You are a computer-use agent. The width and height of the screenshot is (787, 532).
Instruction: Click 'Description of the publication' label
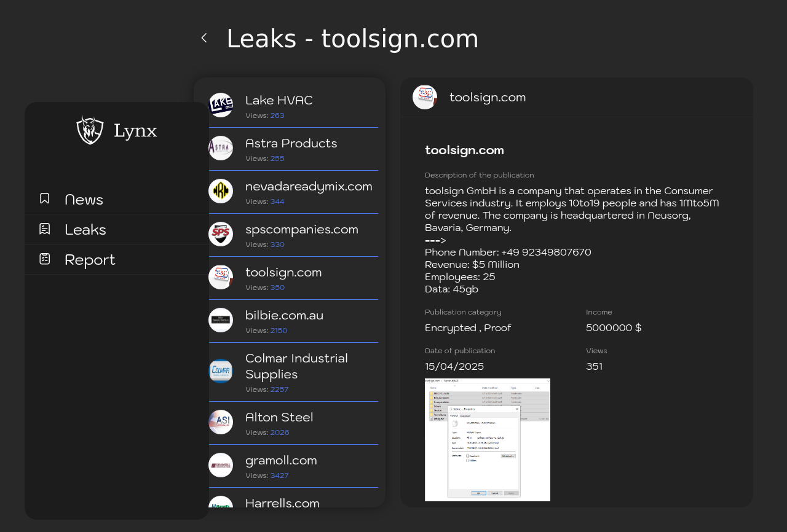(480, 175)
